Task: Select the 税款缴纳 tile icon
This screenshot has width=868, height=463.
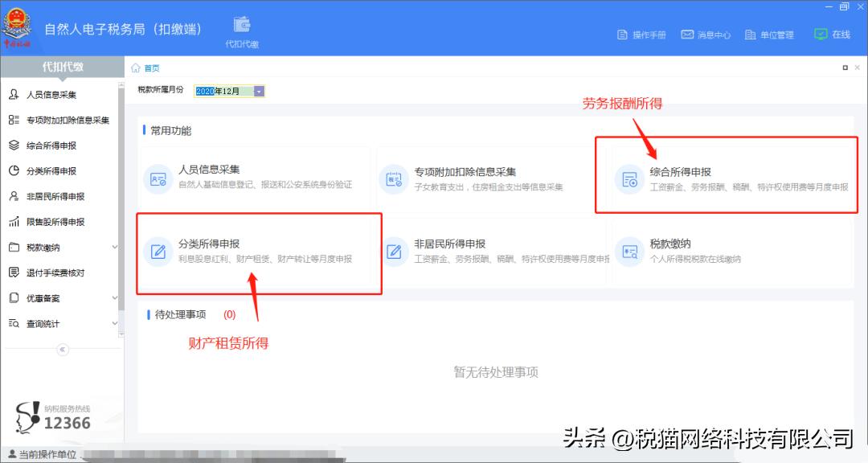Action: (x=629, y=252)
